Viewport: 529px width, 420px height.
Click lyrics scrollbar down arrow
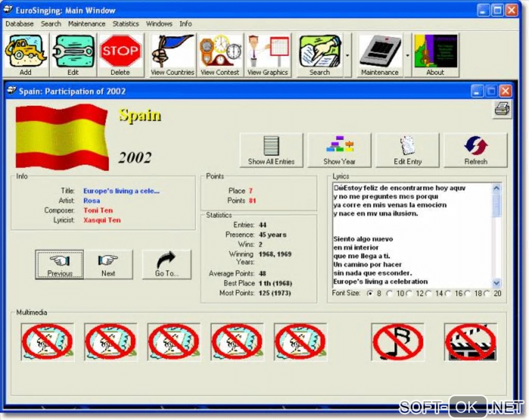pyautogui.click(x=497, y=283)
